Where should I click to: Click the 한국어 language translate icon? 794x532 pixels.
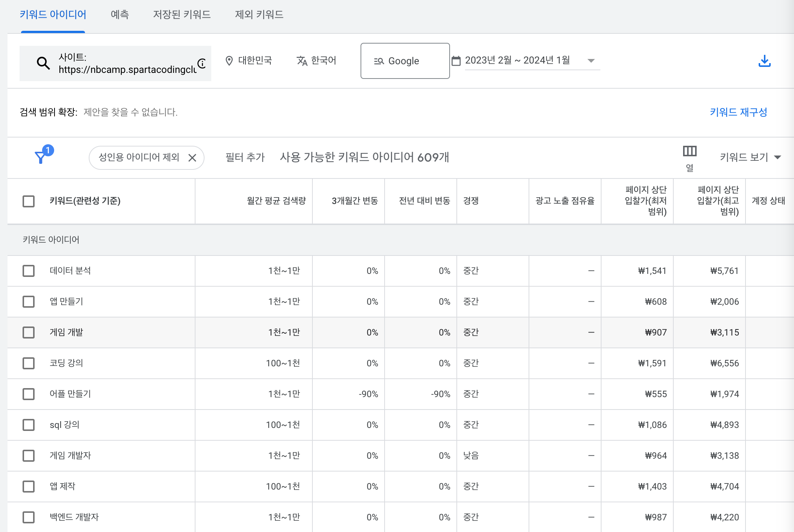pos(302,60)
